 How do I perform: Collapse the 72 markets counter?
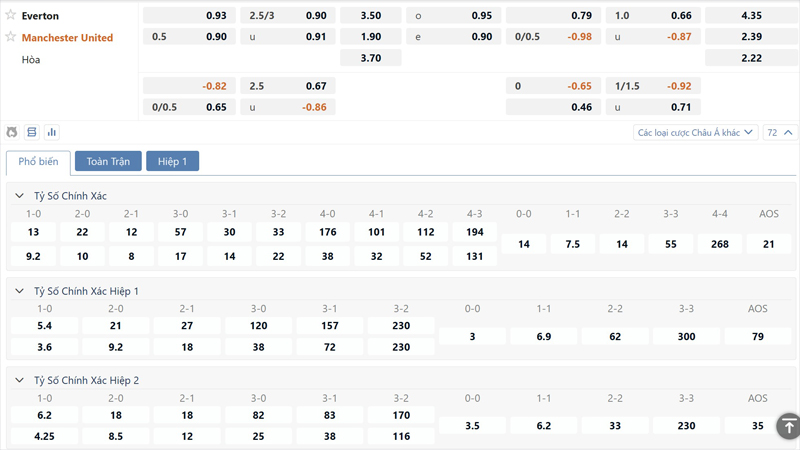pyautogui.click(x=779, y=132)
